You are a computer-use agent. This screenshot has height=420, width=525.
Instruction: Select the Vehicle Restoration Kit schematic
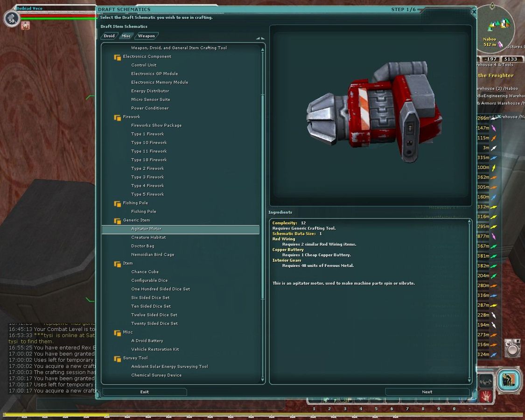[155, 350]
